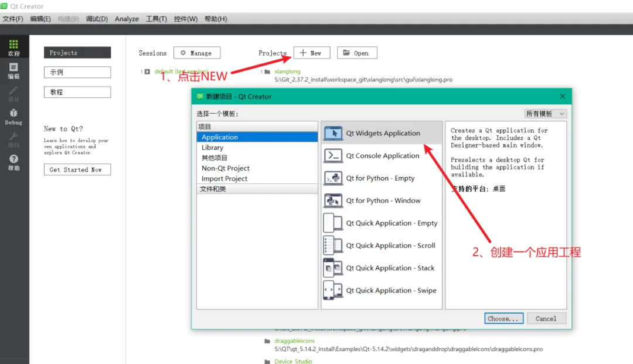Open the 控件(W) menu
Screen dimensions: 633x364
point(186,19)
